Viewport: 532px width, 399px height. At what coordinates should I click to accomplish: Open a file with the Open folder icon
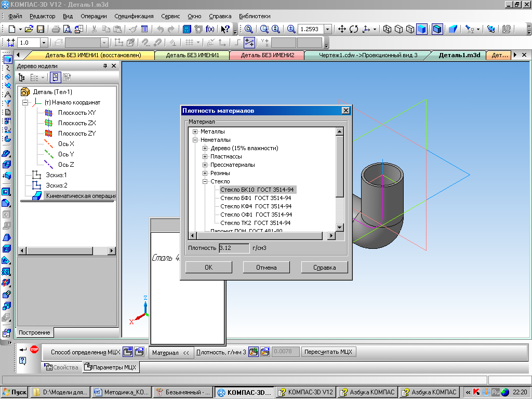point(29,29)
